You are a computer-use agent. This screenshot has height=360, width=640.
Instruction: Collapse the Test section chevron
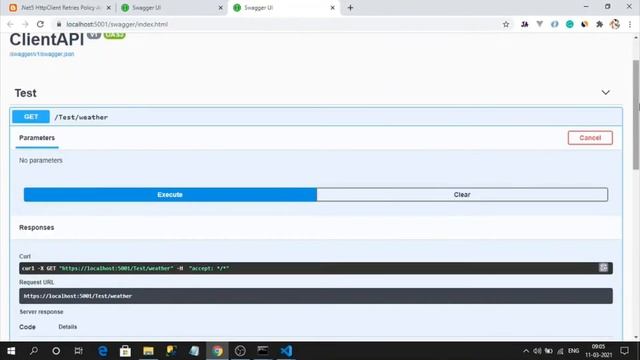605,93
